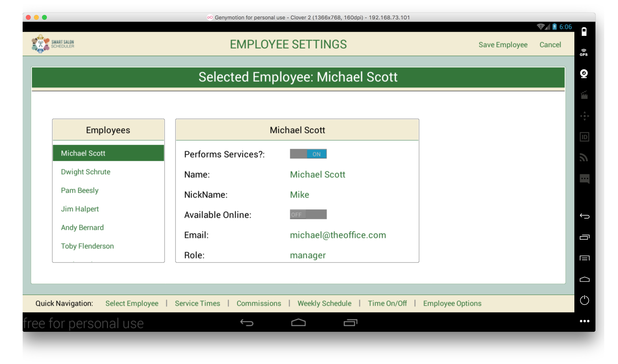Click the EMPLOYEE SETTINGS page title
The image size is (618, 364).
click(x=288, y=44)
